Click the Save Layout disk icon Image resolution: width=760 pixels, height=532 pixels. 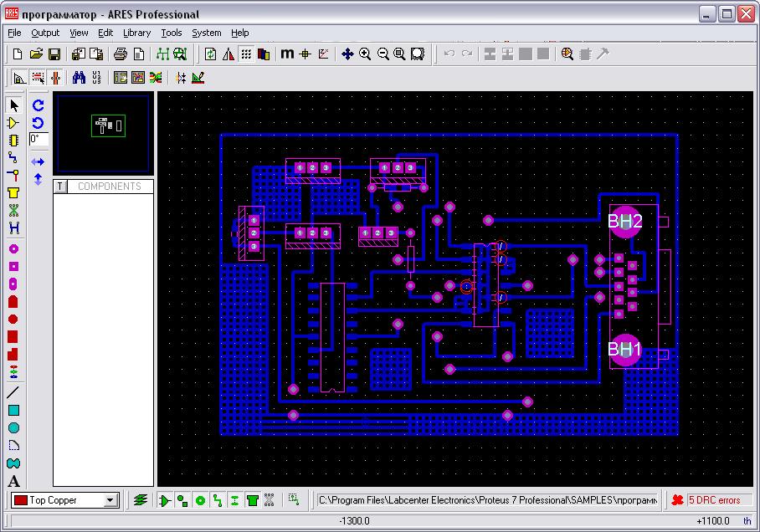click(x=54, y=54)
